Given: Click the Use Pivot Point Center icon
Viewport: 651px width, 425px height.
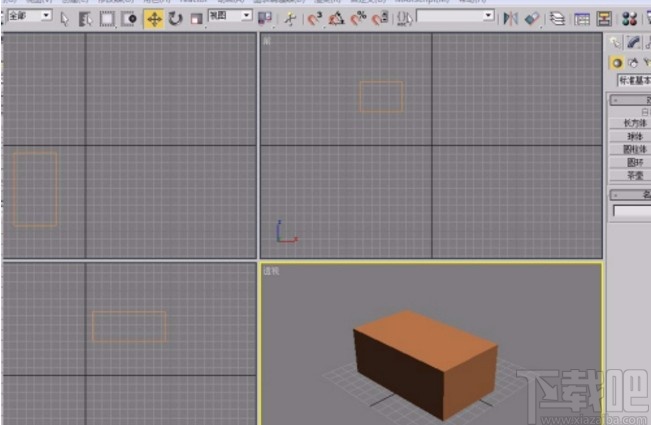Looking at the screenshot, I should tap(264, 18).
